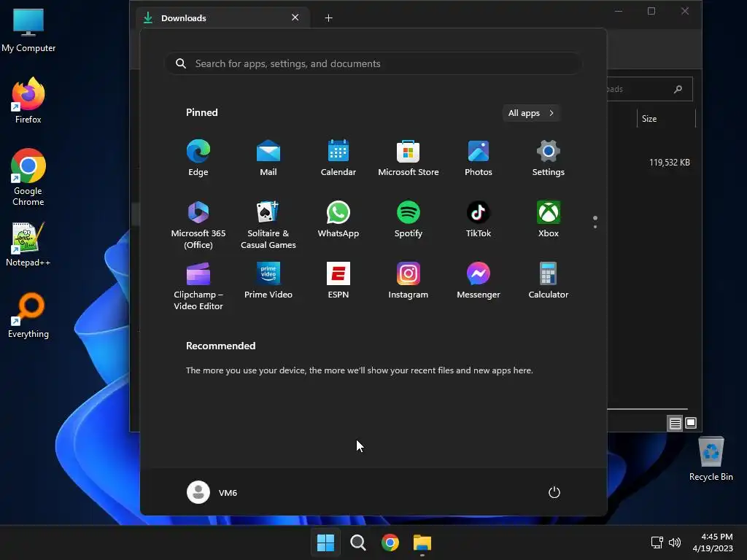Open Clipchamp – Video Editor
The width and height of the screenshot is (747, 560).
198,286
